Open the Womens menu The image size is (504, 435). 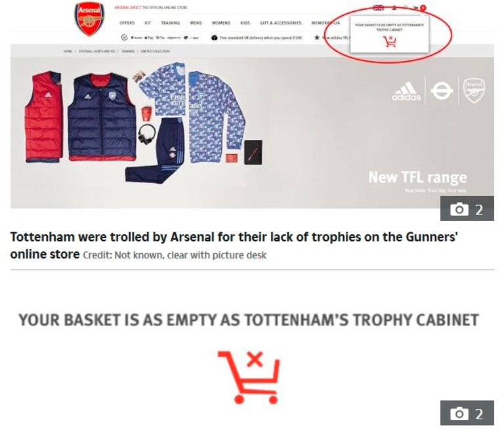(221, 23)
